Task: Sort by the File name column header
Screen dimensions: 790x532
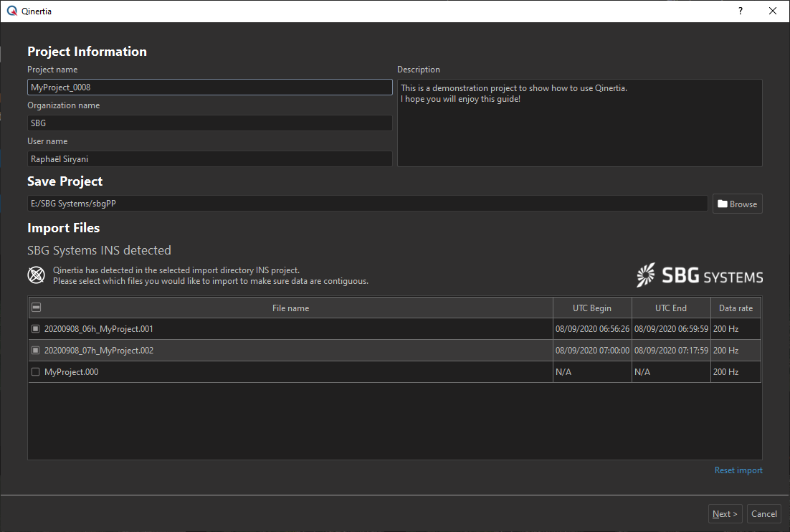Action: coord(290,308)
